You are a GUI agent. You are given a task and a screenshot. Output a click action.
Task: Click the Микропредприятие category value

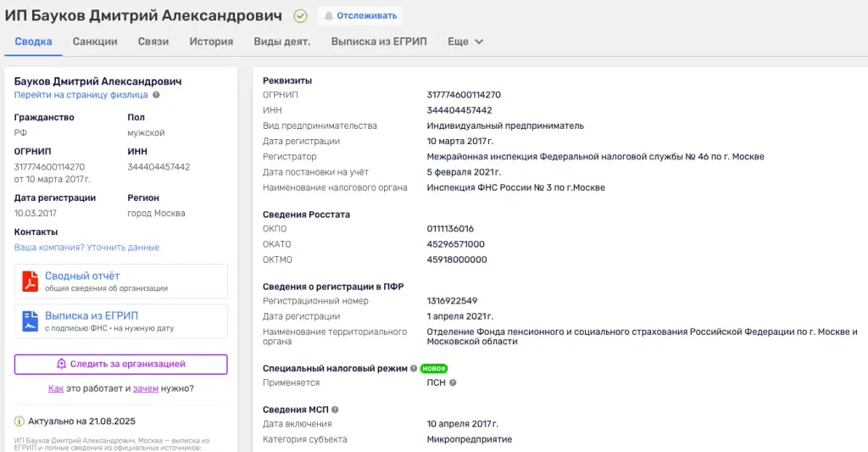469,439
